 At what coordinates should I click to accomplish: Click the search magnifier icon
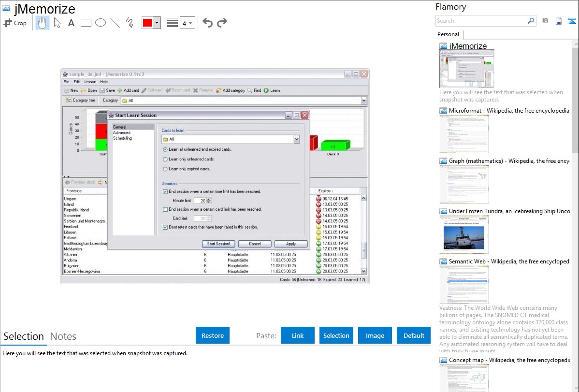(x=531, y=21)
